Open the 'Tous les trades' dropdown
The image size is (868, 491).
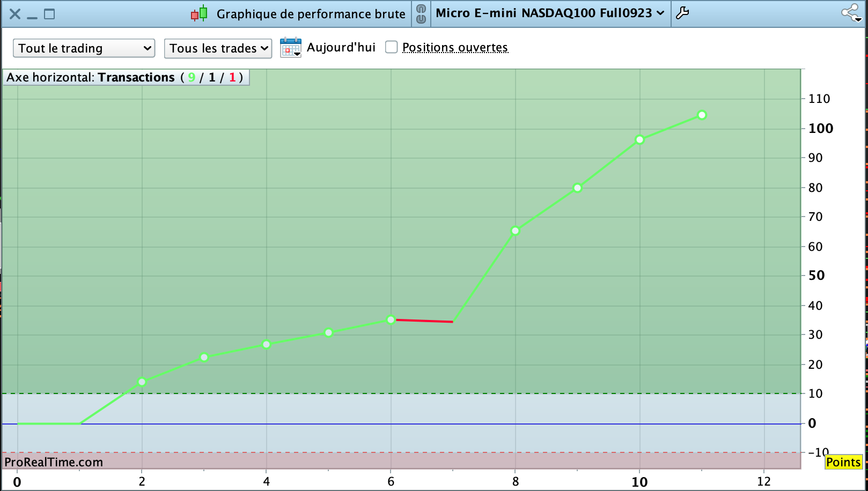pyautogui.click(x=218, y=48)
